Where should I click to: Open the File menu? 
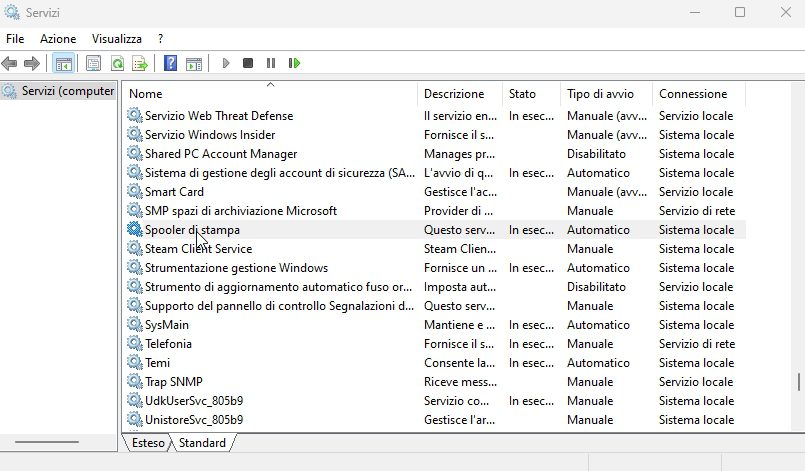coord(15,39)
